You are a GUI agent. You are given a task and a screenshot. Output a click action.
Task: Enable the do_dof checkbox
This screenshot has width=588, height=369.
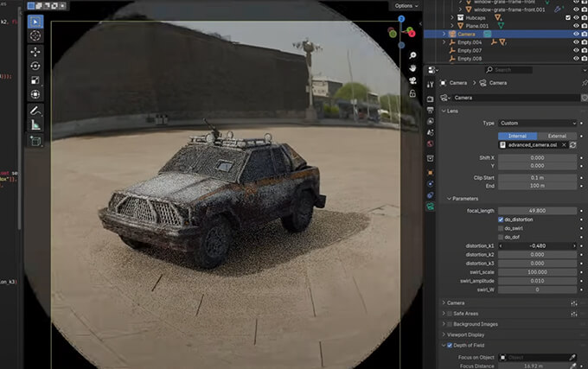coord(501,237)
